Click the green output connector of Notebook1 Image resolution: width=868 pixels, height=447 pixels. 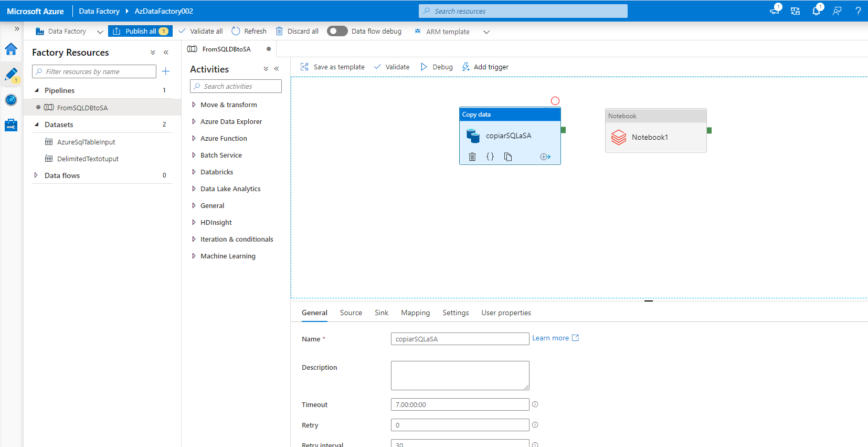[x=709, y=130]
